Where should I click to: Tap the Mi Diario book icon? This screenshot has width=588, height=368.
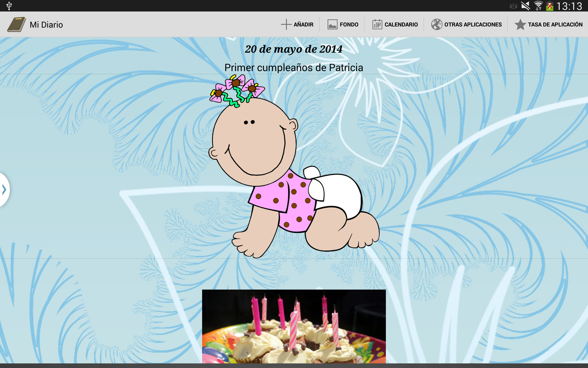point(17,24)
